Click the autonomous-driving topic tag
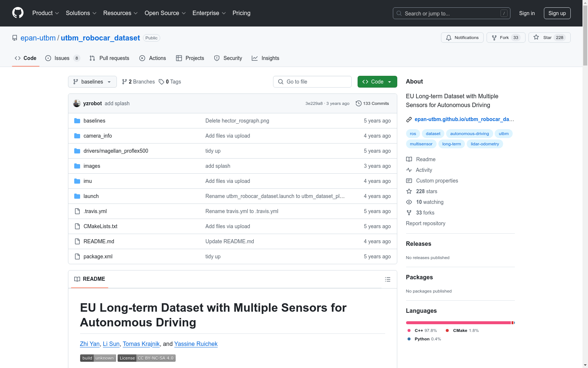588x368 pixels. 470,134
